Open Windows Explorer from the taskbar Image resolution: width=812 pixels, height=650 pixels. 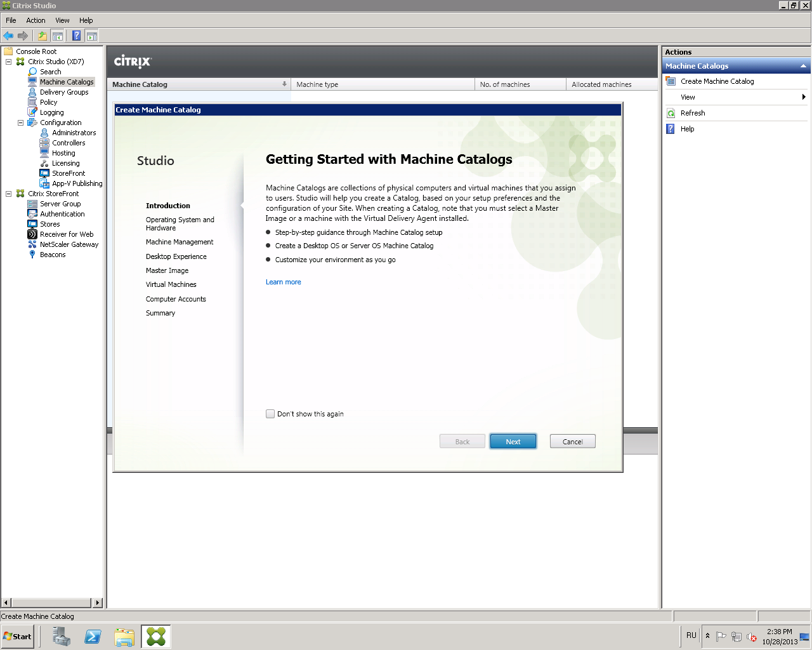coord(124,636)
